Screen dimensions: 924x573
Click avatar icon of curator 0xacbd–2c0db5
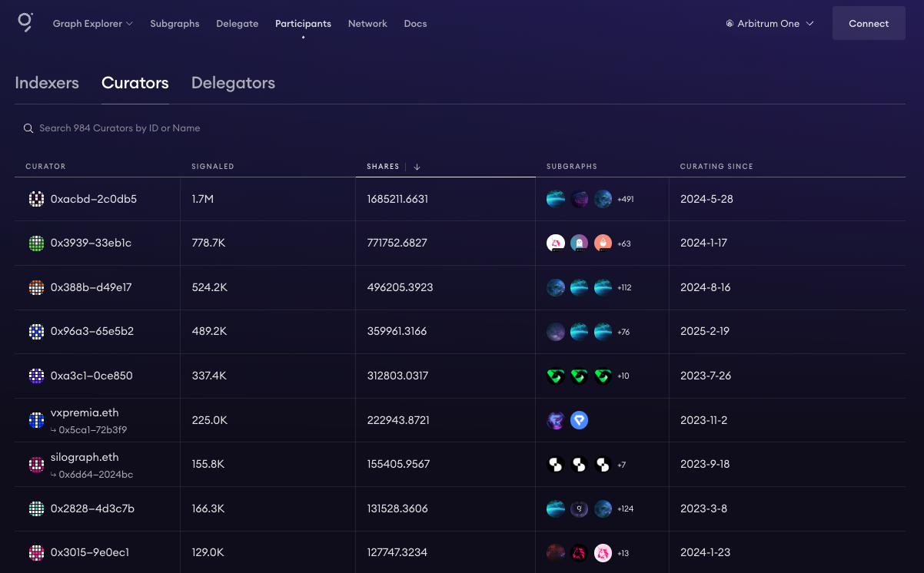(x=36, y=199)
